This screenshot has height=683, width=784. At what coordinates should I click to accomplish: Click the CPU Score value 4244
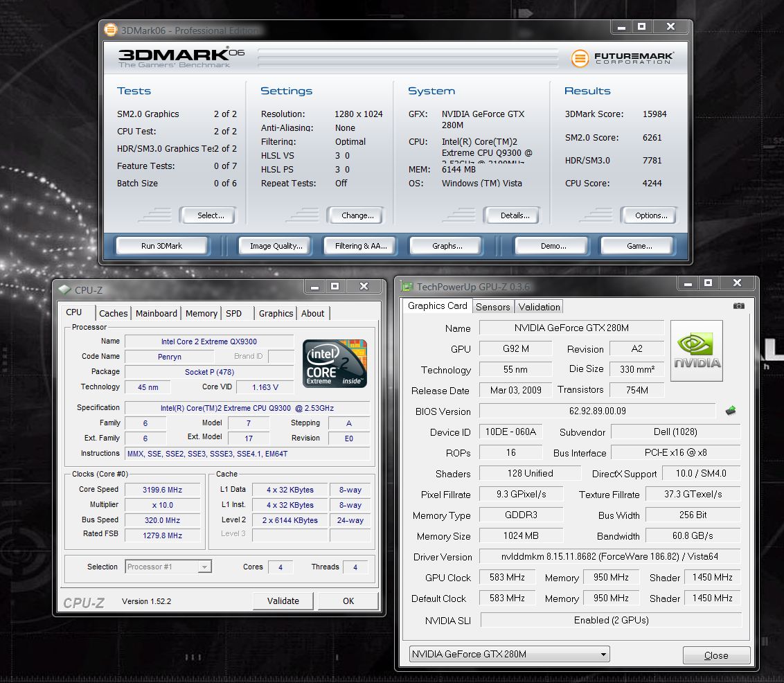(x=652, y=184)
